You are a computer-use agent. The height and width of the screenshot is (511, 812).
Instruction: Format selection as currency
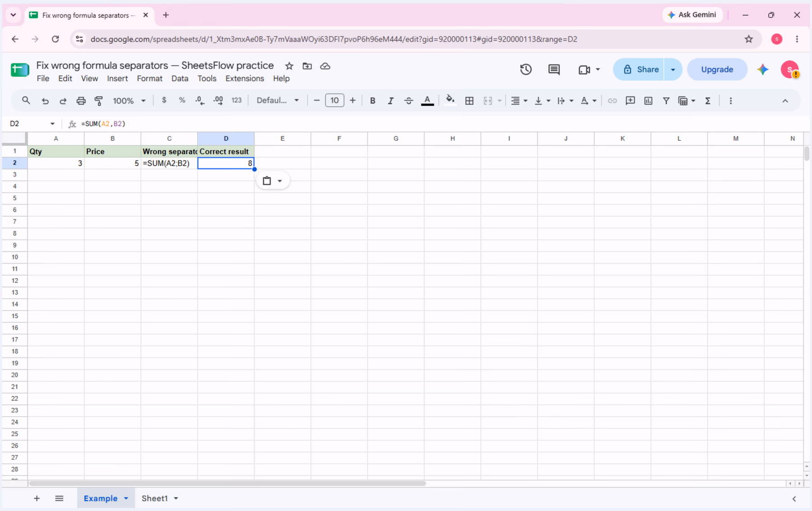pyautogui.click(x=164, y=101)
